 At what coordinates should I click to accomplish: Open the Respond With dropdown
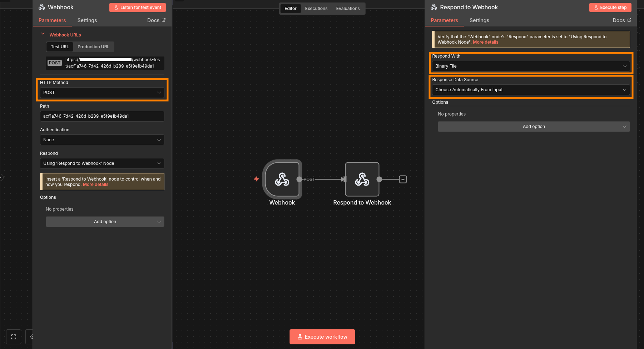531,66
